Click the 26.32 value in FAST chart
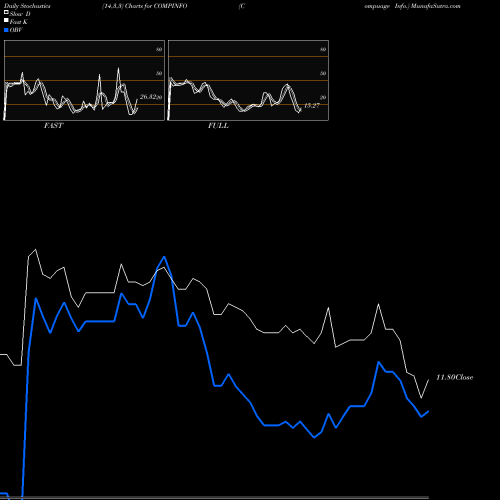 click(148, 97)
